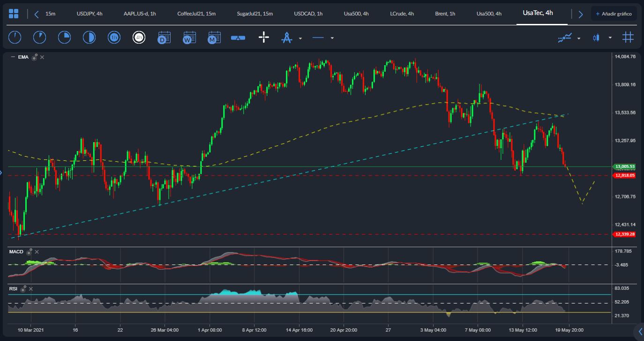Expand the drawing tools compass dropdown

[300, 38]
